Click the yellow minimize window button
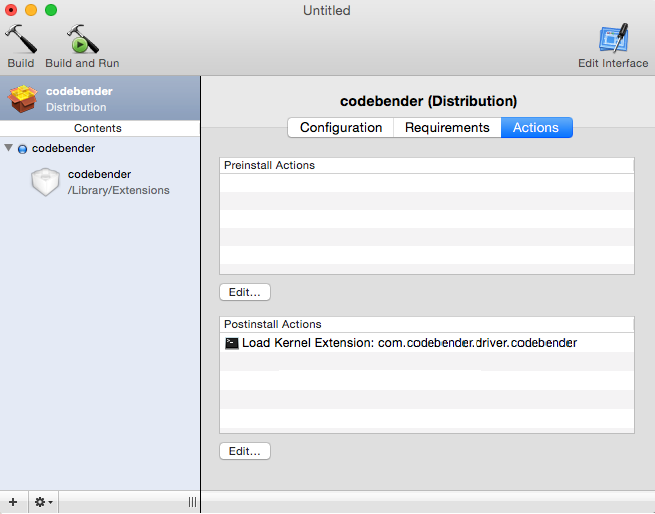Image resolution: width=655 pixels, height=514 pixels. coord(31,10)
